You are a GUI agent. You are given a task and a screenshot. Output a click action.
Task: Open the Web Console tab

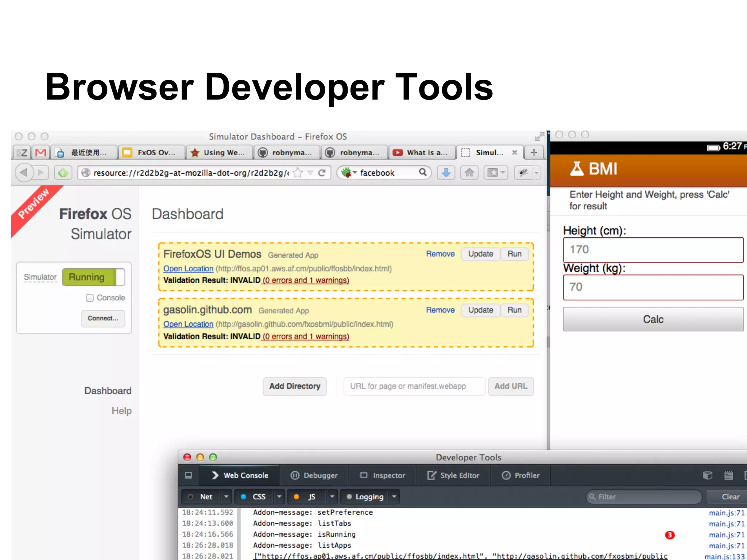[240, 475]
